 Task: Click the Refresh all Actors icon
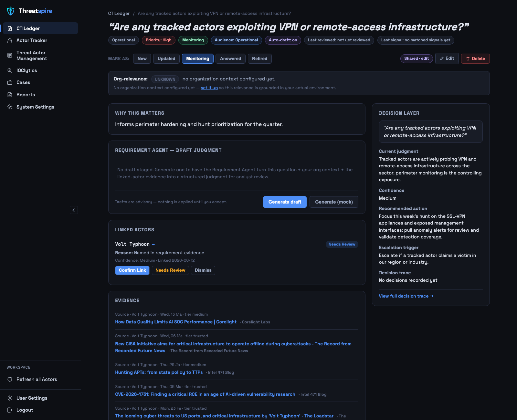pyautogui.click(x=10, y=379)
